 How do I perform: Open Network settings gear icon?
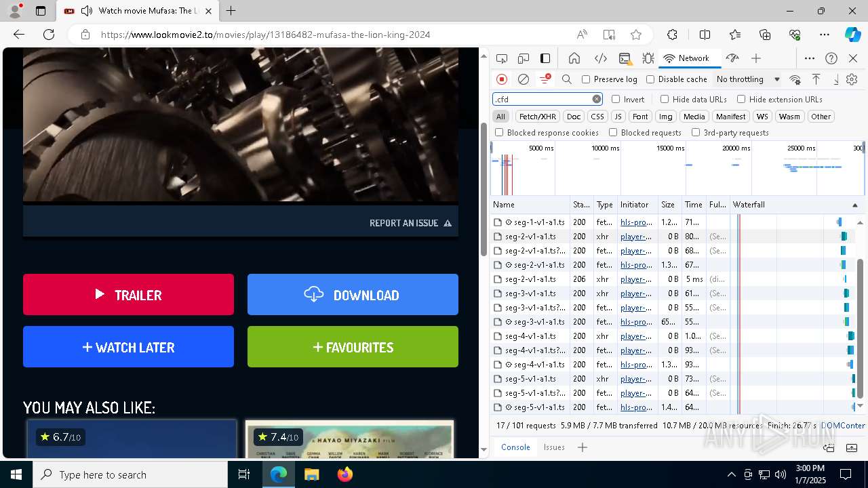(x=852, y=79)
